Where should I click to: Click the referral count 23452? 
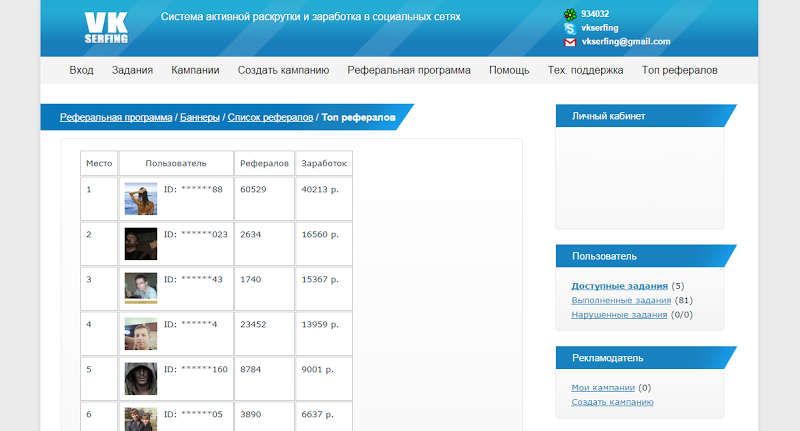253,324
